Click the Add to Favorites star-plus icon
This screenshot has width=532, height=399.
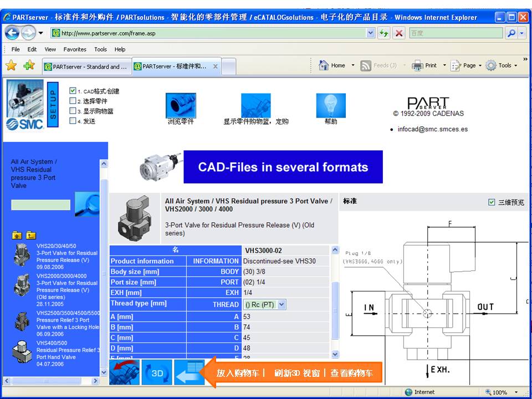tap(29, 65)
